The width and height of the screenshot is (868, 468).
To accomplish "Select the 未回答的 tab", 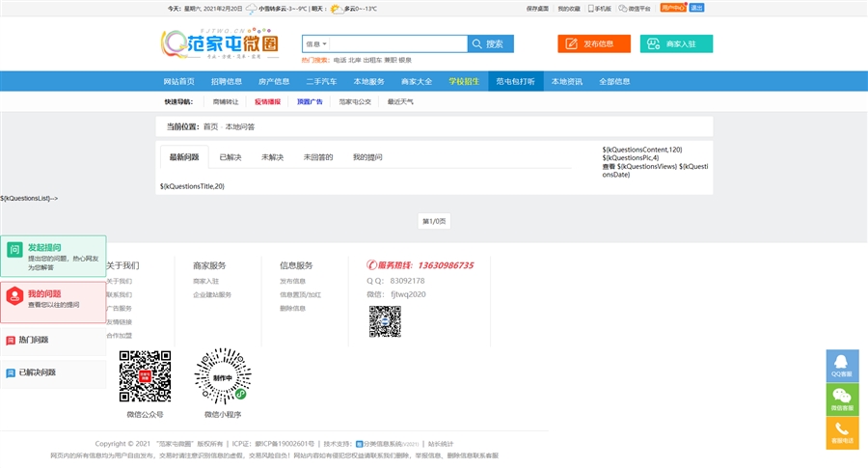I will (x=318, y=157).
